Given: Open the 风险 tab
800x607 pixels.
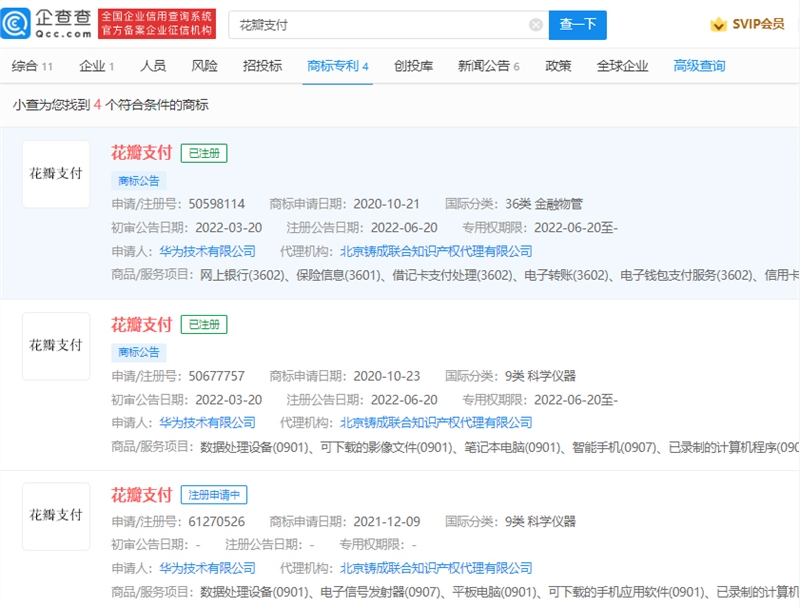Looking at the screenshot, I should click(204, 67).
